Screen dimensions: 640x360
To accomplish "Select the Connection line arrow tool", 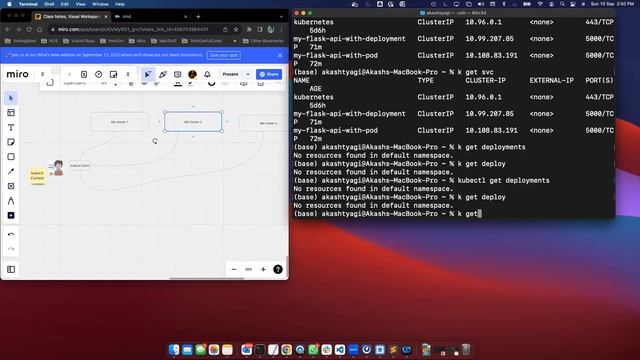I will 11,171.
